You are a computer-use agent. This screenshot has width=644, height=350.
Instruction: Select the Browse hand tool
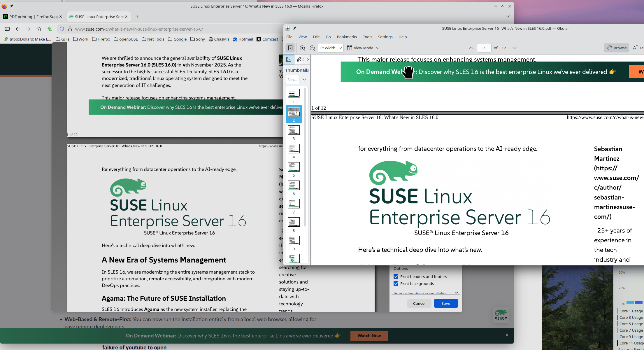[x=617, y=48]
